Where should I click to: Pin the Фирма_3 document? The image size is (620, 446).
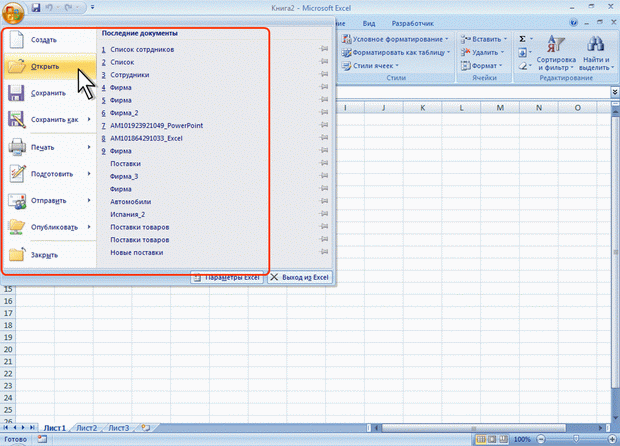[x=324, y=176]
